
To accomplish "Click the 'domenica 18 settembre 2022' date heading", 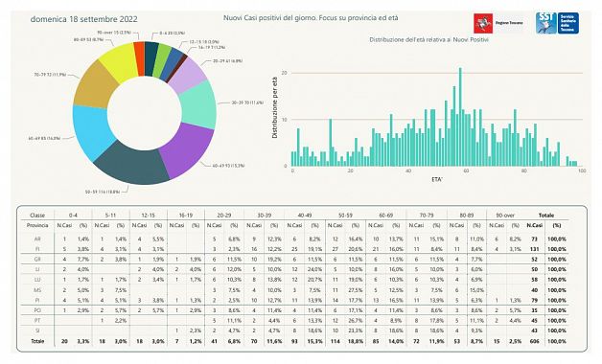I will click(x=83, y=19).
